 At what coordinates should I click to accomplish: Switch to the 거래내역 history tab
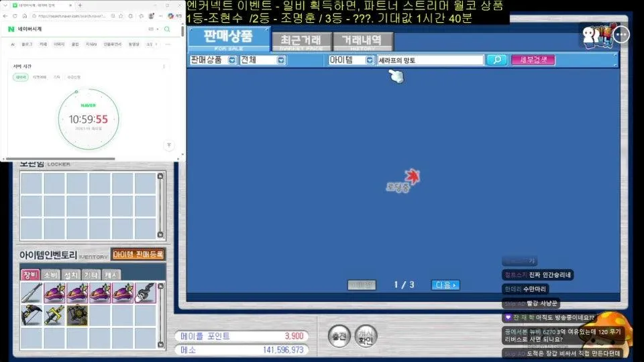click(x=362, y=42)
